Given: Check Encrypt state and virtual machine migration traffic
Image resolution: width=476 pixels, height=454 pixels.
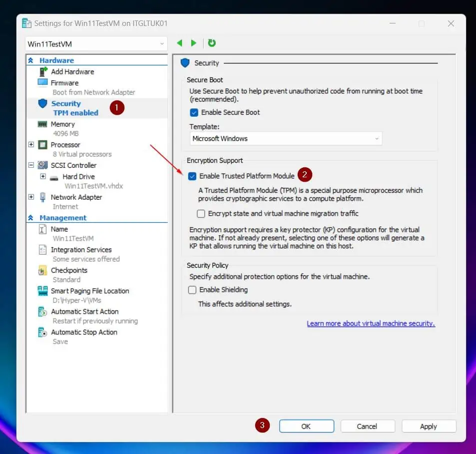Looking at the screenshot, I should click(201, 214).
